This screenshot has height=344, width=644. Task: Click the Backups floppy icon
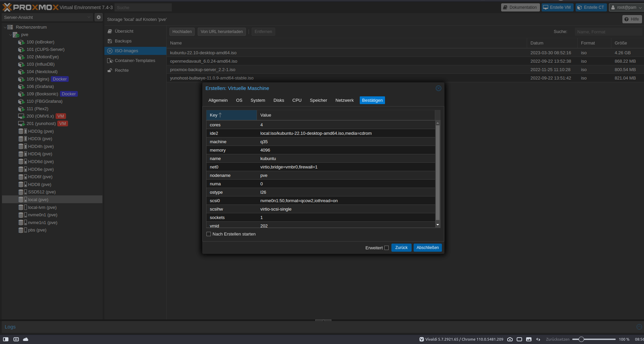pos(110,41)
